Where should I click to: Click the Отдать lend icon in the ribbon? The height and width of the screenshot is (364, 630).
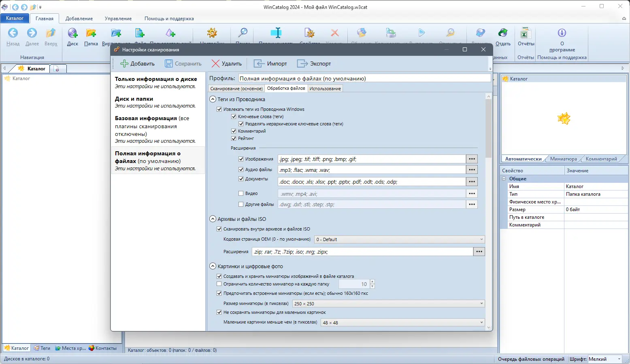(503, 33)
